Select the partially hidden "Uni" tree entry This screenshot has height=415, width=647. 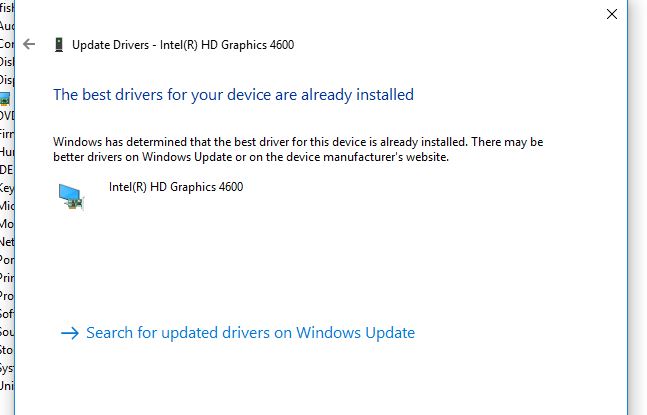pos(6,386)
